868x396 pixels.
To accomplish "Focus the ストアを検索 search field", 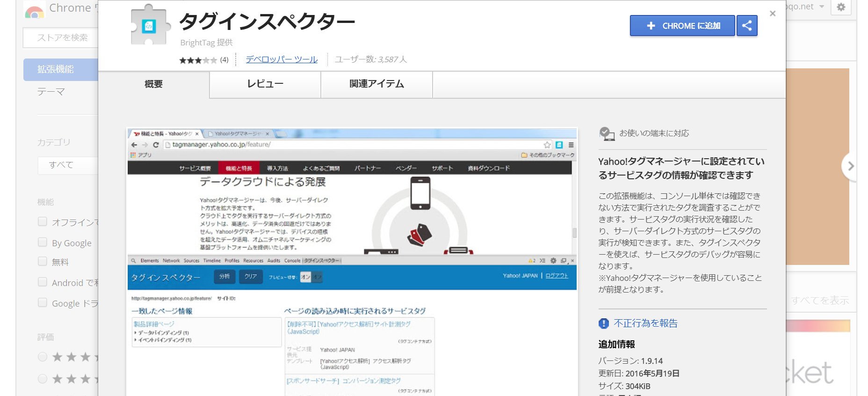I will 60,37.
